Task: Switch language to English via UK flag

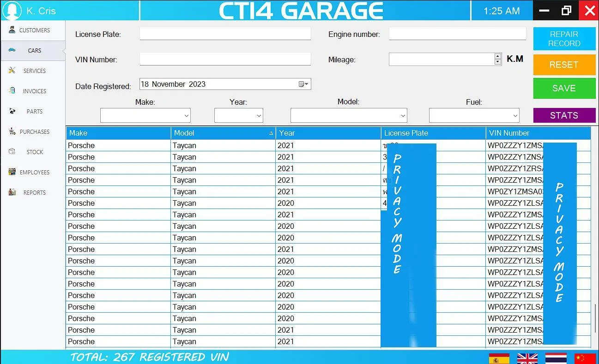Action: [x=527, y=358]
